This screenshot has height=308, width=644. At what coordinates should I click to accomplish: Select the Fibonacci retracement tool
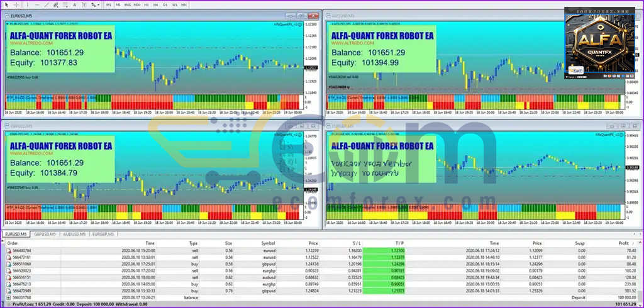[65, 5]
